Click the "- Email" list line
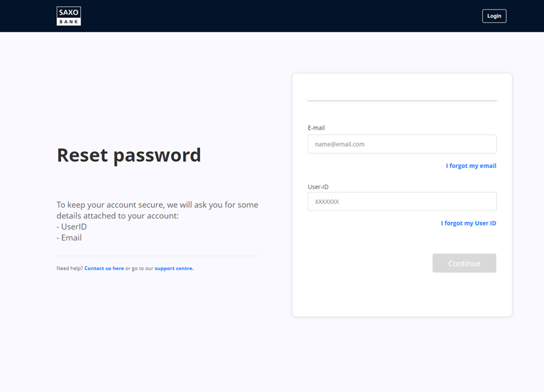This screenshot has width=544, height=392. click(69, 238)
